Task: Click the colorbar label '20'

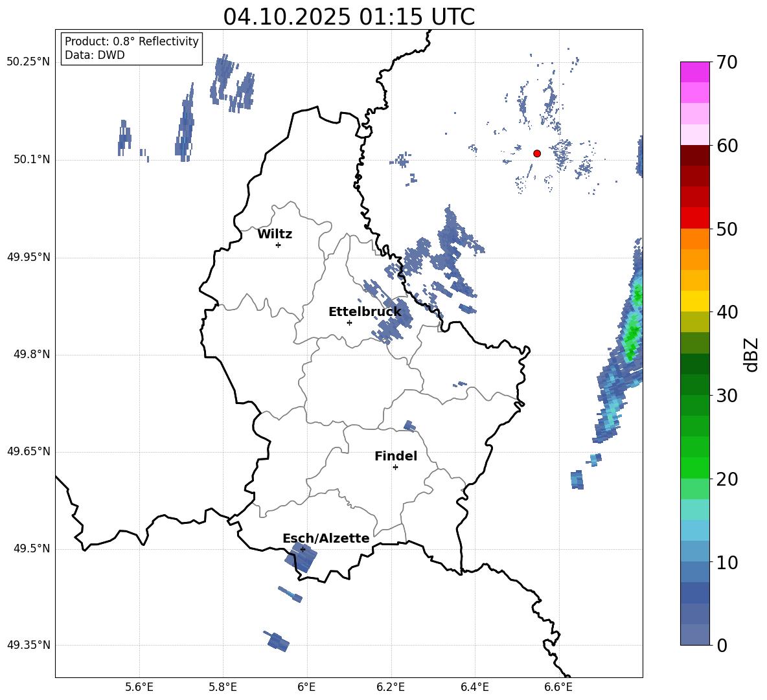Action: tap(727, 479)
